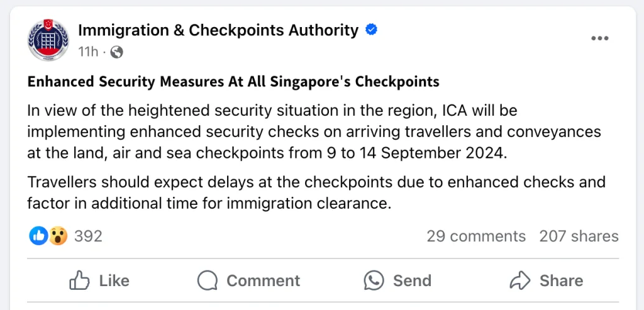This screenshot has width=644, height=310.
Task: Open Immigration & Checkpoints Authority page link
Action: pyautogui.click(x=218, y=30)
